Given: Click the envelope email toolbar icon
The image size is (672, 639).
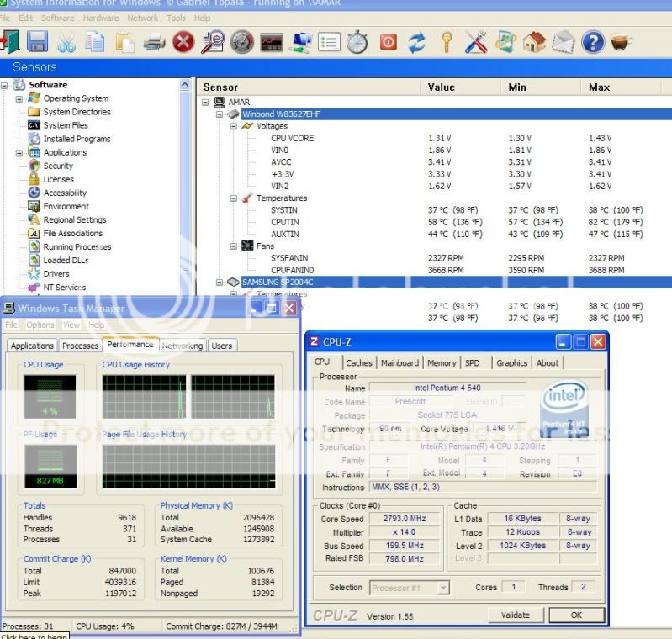Looking at the screenshot, I should click(564, 42).
